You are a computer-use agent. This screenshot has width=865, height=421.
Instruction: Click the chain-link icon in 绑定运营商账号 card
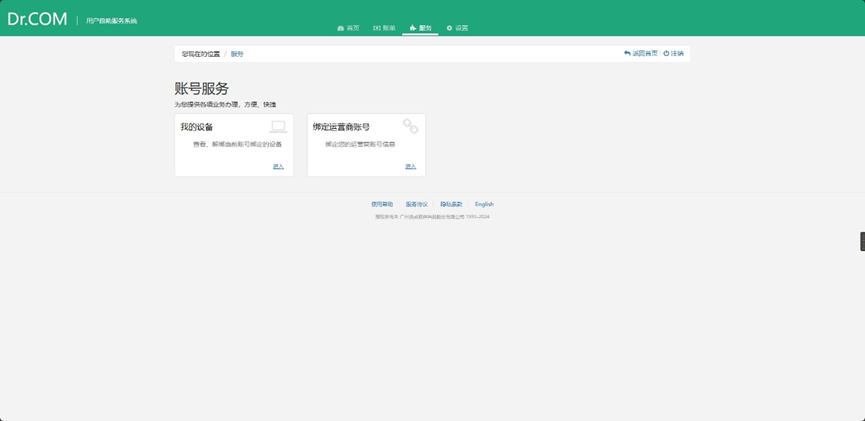[410, 126]
